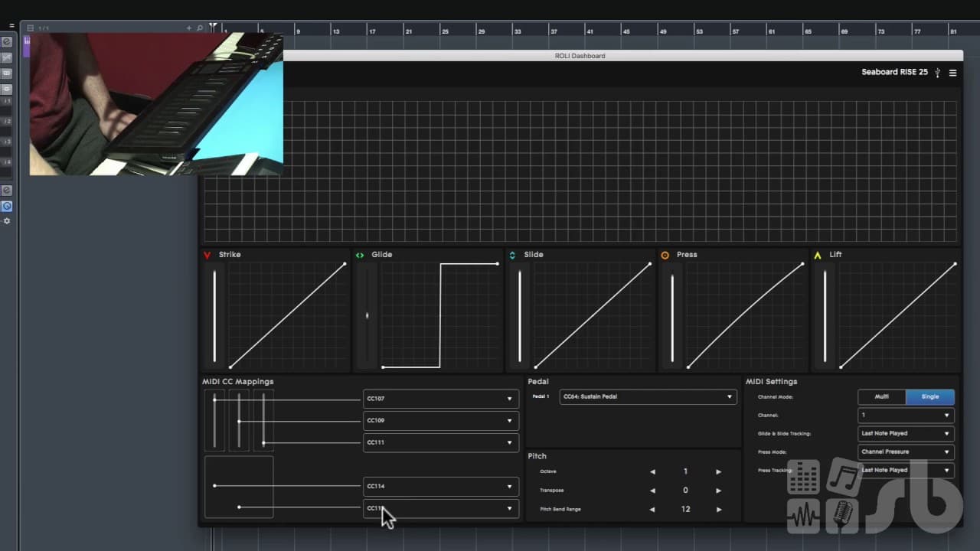This screenshot has width=980, height=551.
Task: Click the third MIDI CC fader linked to CC111
Action: [x=263, y=420]
